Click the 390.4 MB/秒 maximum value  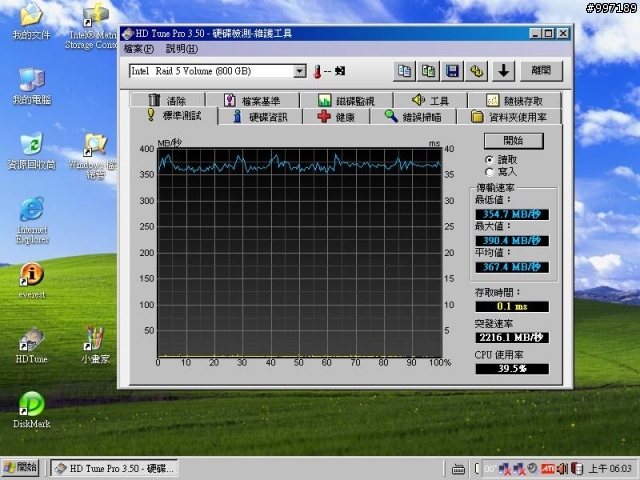tap(512, 241)
